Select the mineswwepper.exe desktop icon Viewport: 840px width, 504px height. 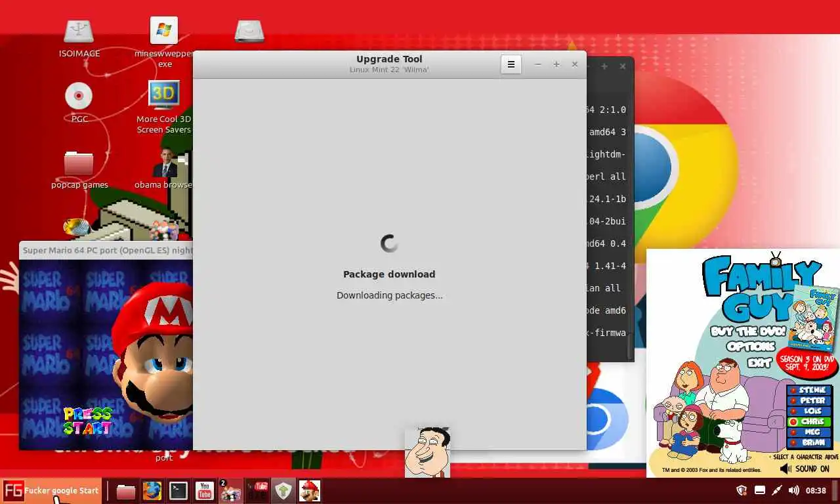coord(164,42)
